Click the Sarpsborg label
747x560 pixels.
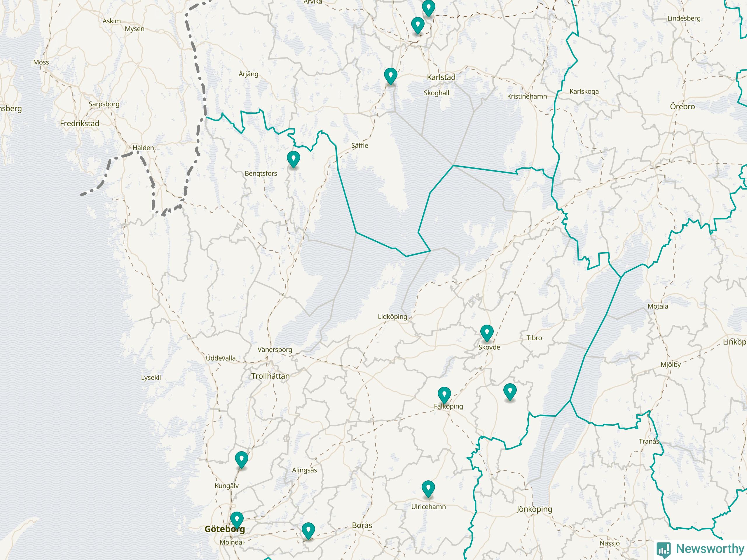(104, 104)
